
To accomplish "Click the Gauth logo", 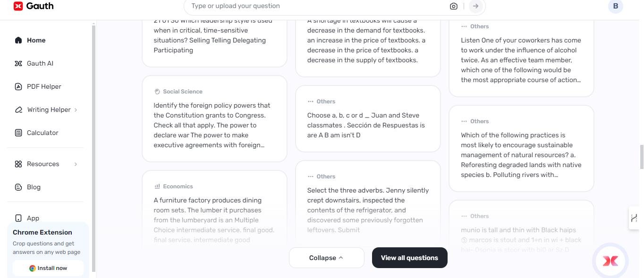I will pyautogui.click(x=33, y=6).
